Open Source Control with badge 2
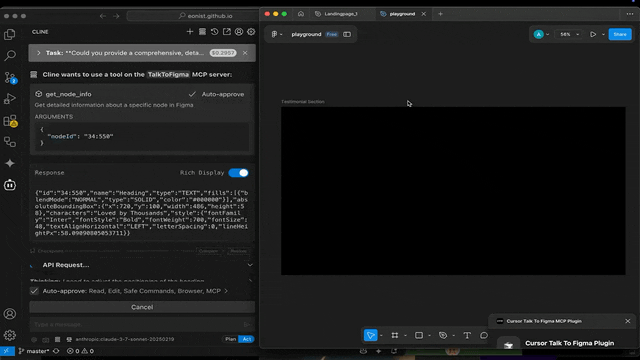 click(10, 77)
